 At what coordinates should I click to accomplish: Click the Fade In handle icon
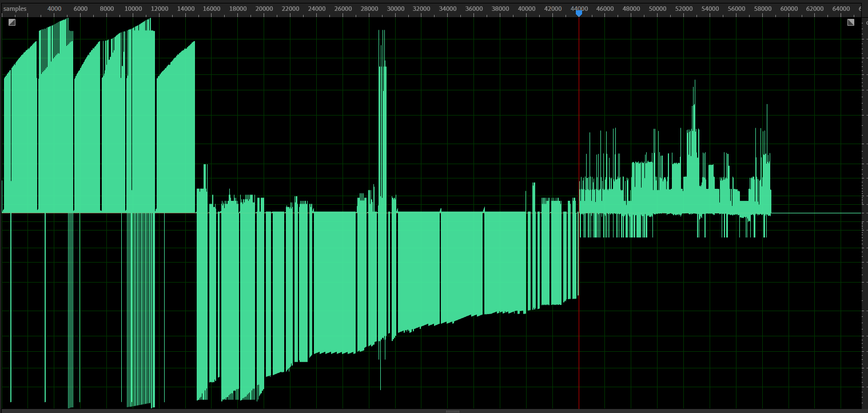pos(12,22)
